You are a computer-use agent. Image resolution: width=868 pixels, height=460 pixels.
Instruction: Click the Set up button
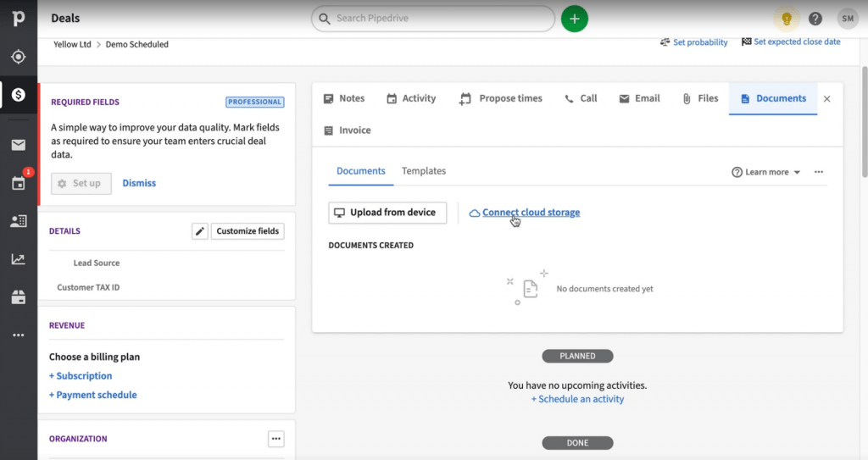pos(81,183)
